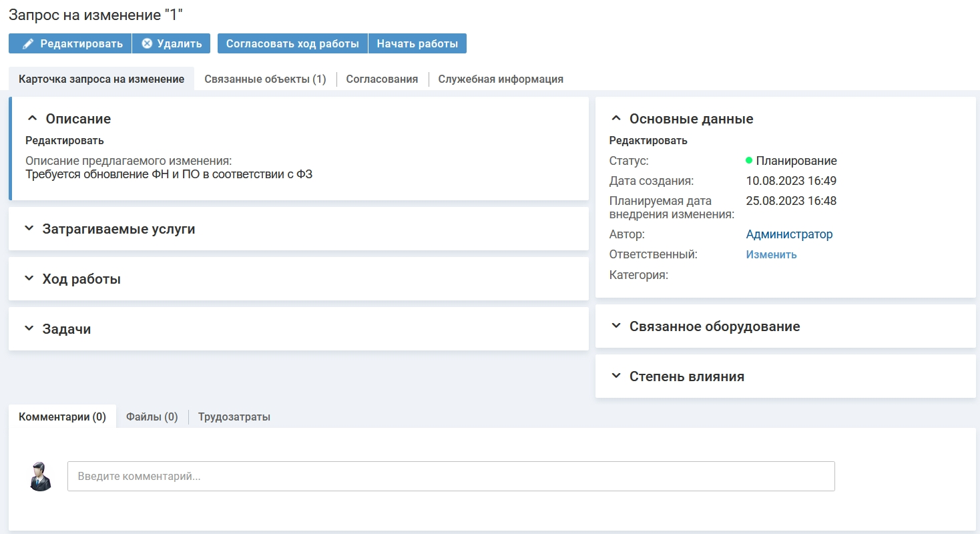Switch to the Файлы (0) tab
Screen dimensions: 980x534
coord(152,417)
